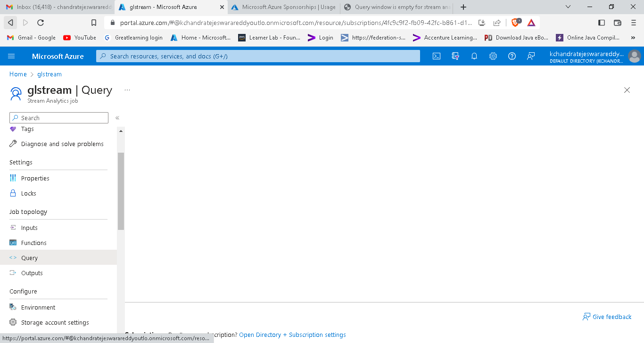This screenshot has height=343, width=644.
Task: Reload the current page
Action: coord(41,23)
